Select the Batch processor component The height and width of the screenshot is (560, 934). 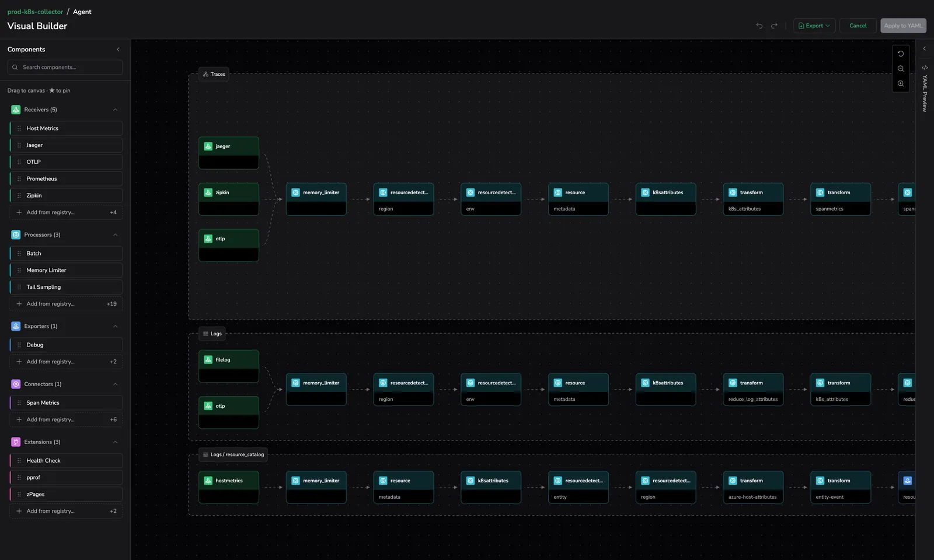66,253
